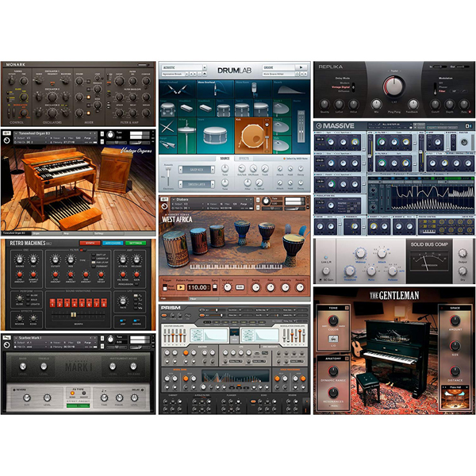Open The Gentleman Piano Hall space preset dropdown
Image resolution: width=476 pixels, height=476 pixels.
coord(455,387)
